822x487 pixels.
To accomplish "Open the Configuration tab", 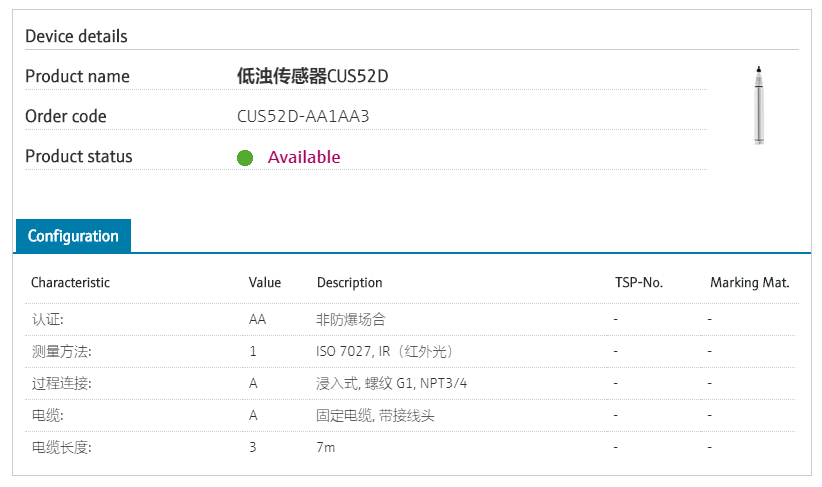I will [73, 236].
